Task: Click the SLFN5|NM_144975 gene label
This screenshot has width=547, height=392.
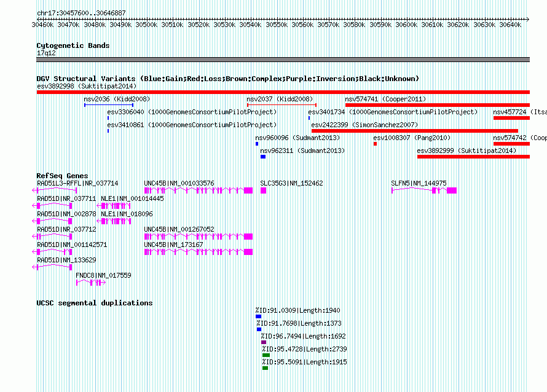Action: (x=419, y=184)
